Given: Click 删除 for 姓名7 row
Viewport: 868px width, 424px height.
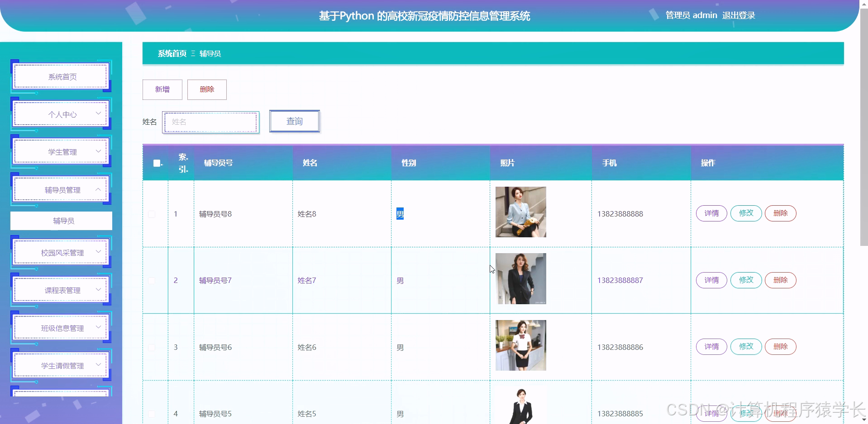Looking at the screenshot, I should 781,280.
